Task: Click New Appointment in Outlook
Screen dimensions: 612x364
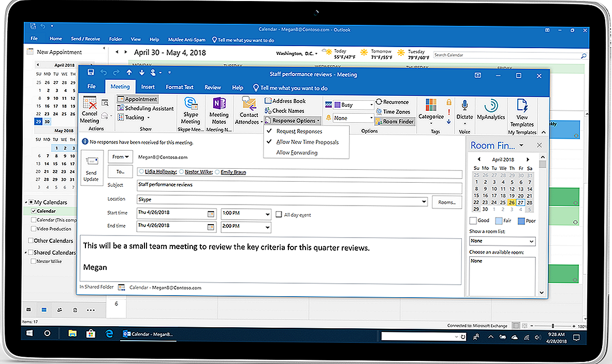Action: pos(55,52)
